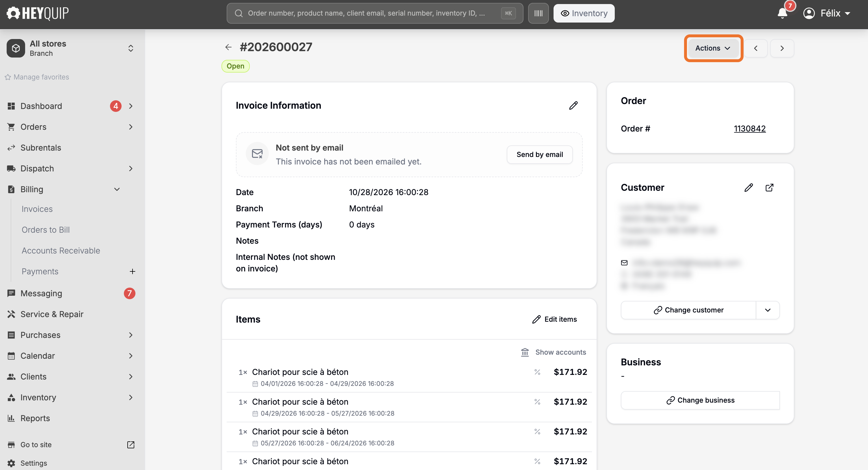This screenshot has height=470, width=868.
Task: Click the star icon by Manage favorites
Action: click(8, 77)
